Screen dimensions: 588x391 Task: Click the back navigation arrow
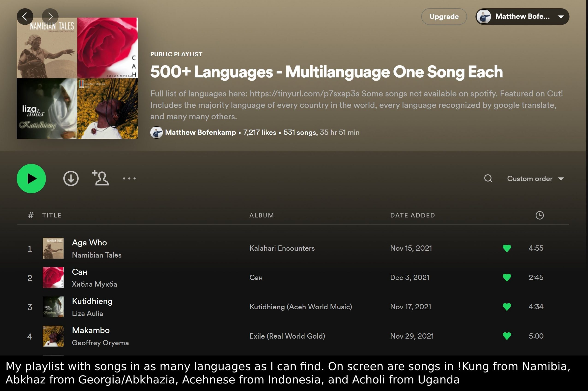click(x=25, y=17)
